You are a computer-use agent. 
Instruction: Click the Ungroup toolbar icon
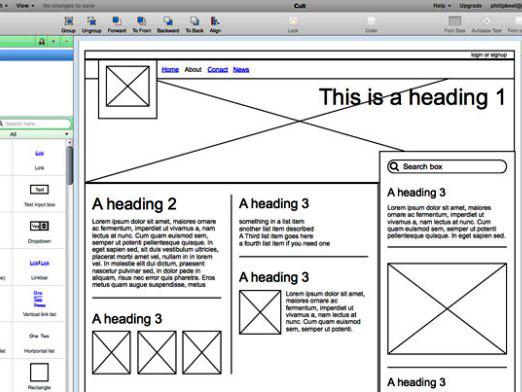(91, 25)
